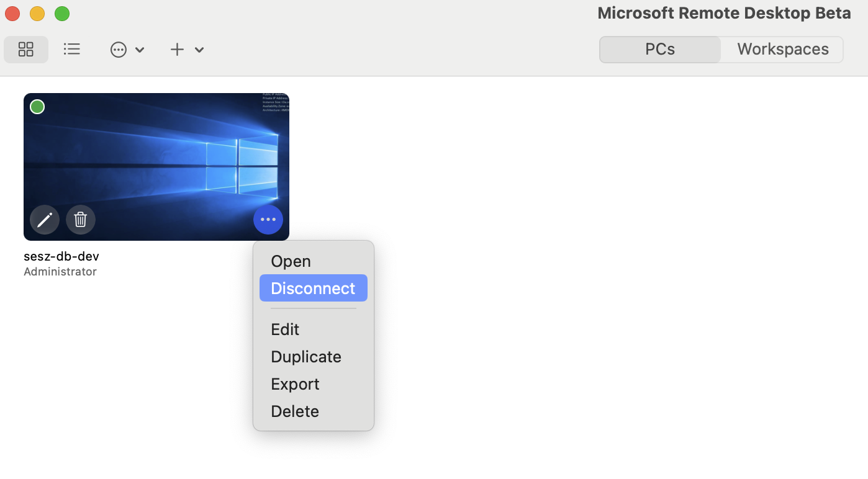The width and height of the screenshot is (868, 479).
Task: Click the green connection status indicator
Action: [x=37, y=107]
